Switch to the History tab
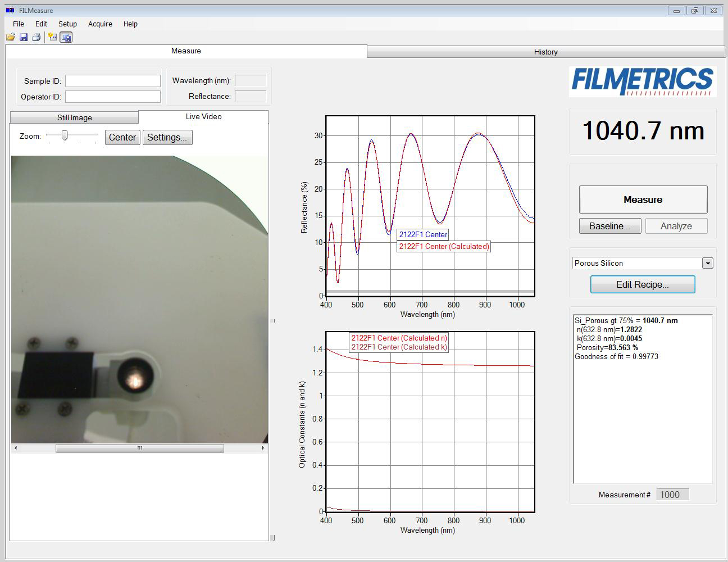The width and height of the screenshot is (728, 562). [x=546, y=52]
